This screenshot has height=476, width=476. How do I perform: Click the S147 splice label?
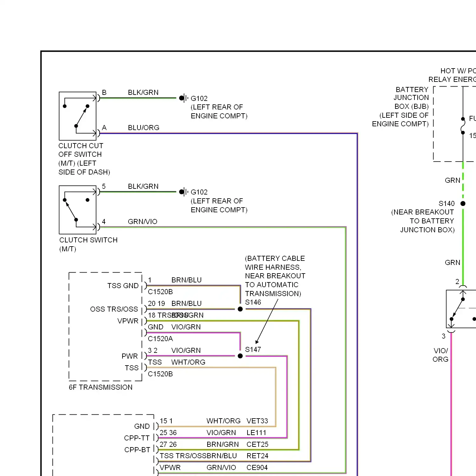coord(253,349)
